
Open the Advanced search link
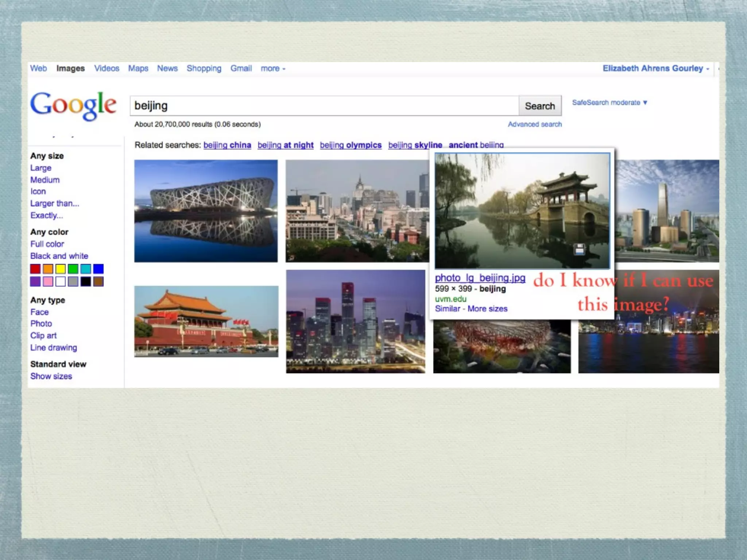pos(534,124)
